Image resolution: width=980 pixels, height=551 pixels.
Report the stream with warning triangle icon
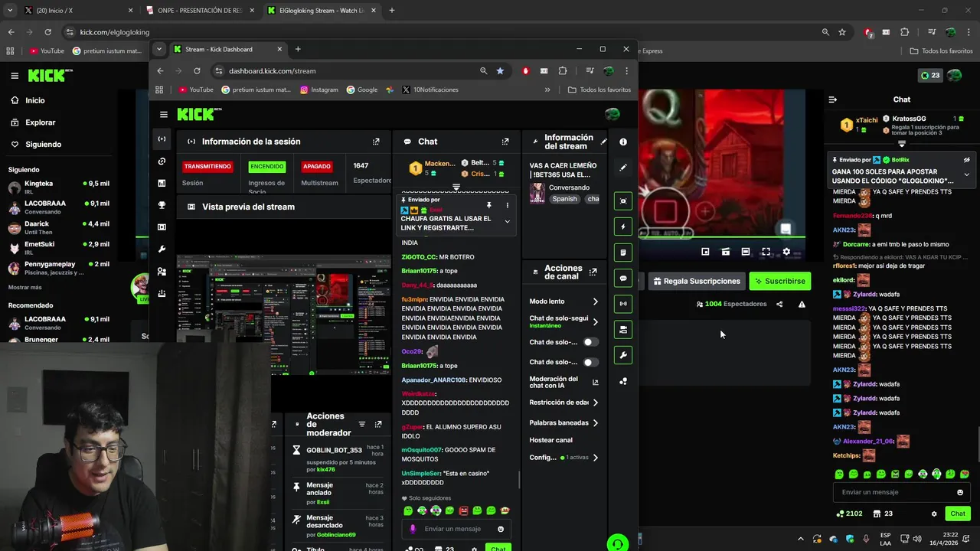click(802, 304)
